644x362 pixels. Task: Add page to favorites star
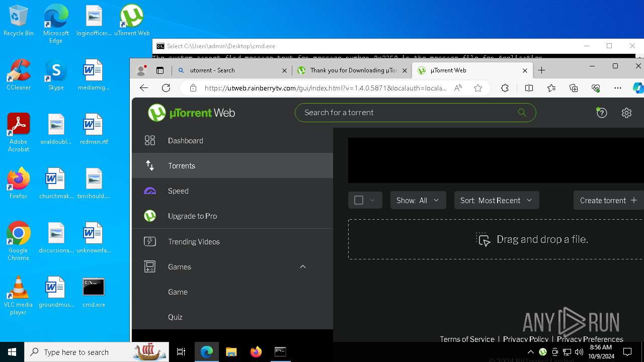[x=478, y=88]
